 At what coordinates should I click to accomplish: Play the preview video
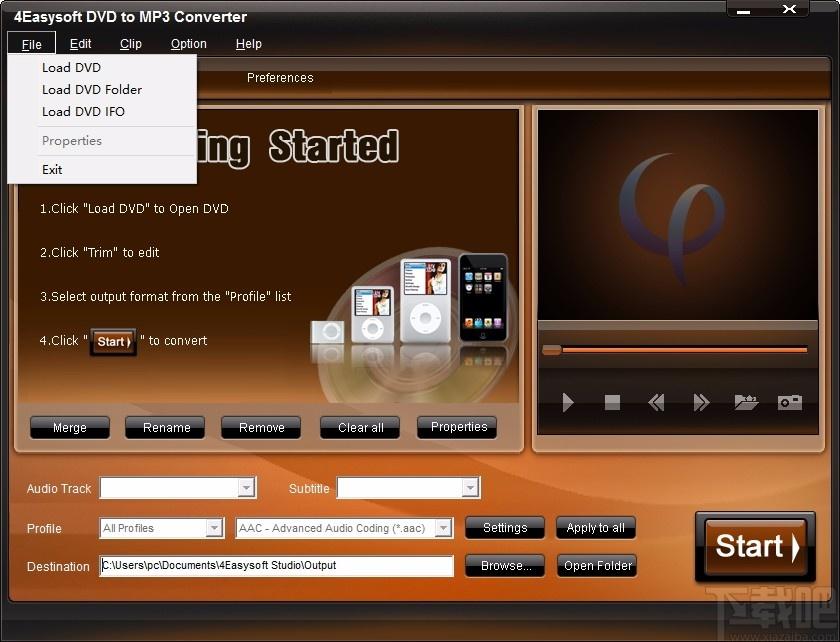coord(568,402)
